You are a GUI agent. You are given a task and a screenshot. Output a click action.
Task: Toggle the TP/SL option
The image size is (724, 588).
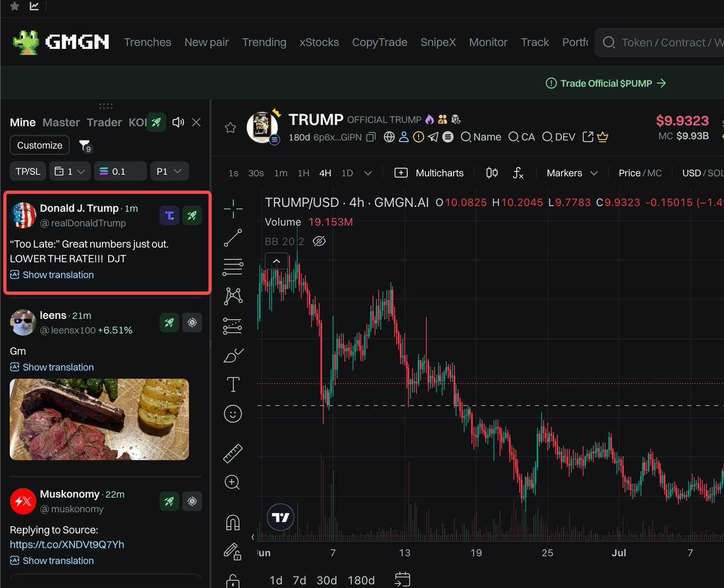pos(28,171)
